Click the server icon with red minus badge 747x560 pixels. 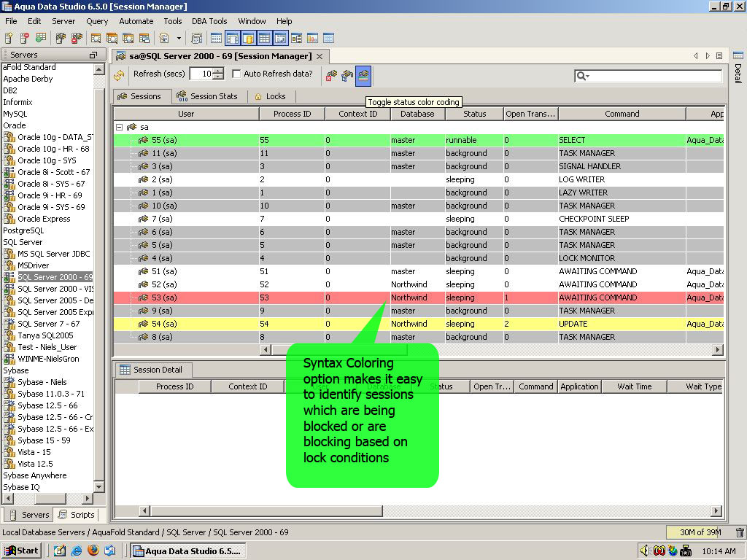click(25, 38)
